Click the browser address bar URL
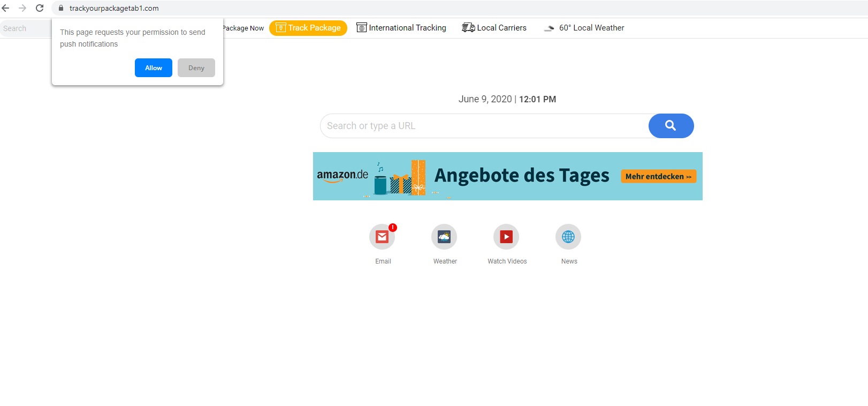The image size is (868, 406). pos(114,8)
